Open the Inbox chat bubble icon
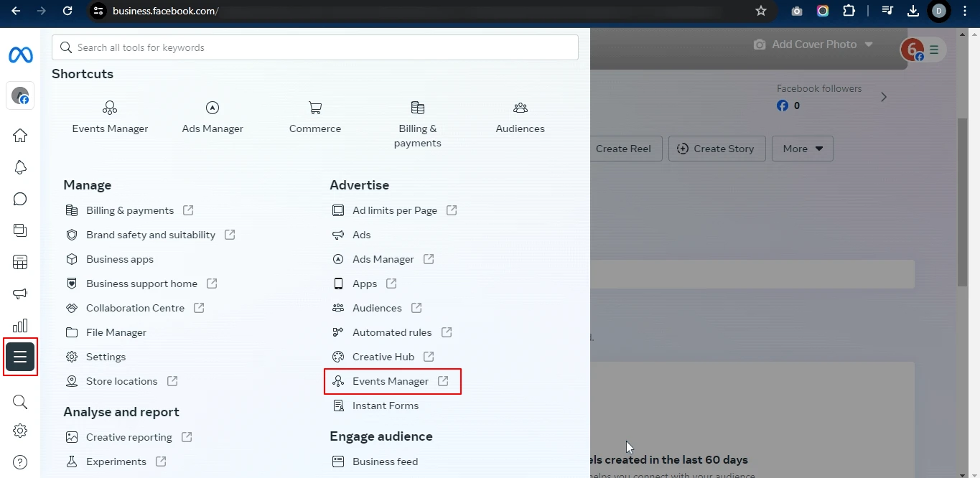Screen dimensions: 980x478 (x=20, y=199)
